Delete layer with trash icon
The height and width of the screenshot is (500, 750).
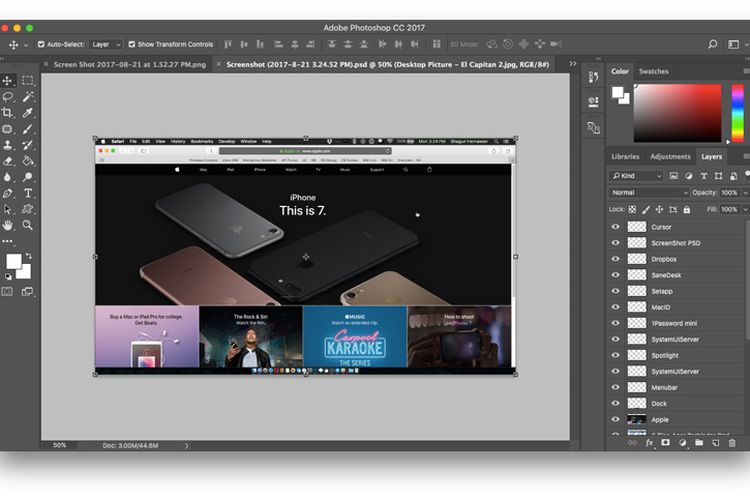(x=732, y=443)
